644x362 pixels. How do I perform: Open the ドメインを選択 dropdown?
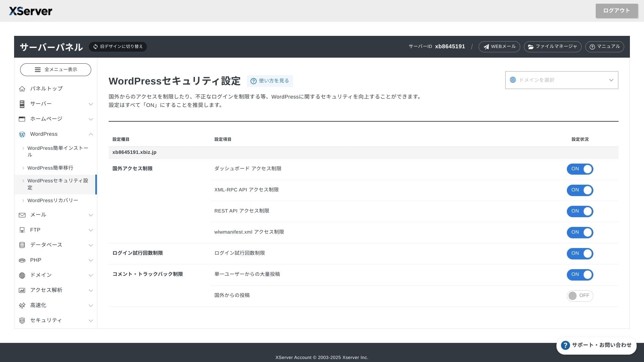[x=561, y=80]
